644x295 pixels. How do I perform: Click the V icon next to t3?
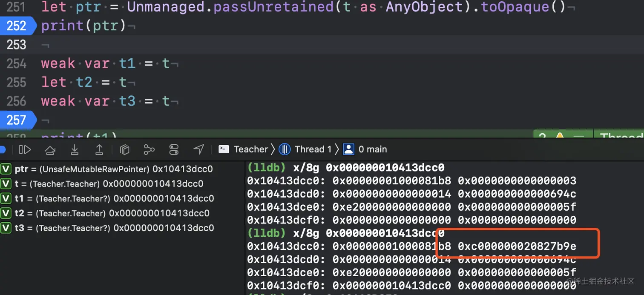point(6,228)
